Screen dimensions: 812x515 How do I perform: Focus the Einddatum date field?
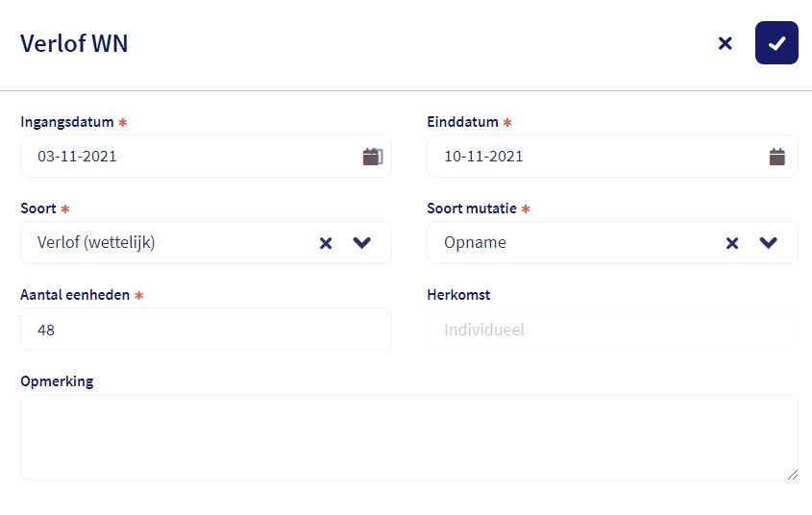click(586, 157)
